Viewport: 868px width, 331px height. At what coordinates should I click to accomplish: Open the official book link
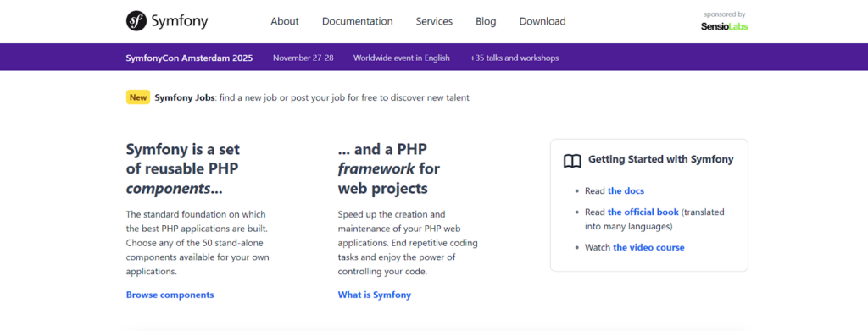[643, 212]
